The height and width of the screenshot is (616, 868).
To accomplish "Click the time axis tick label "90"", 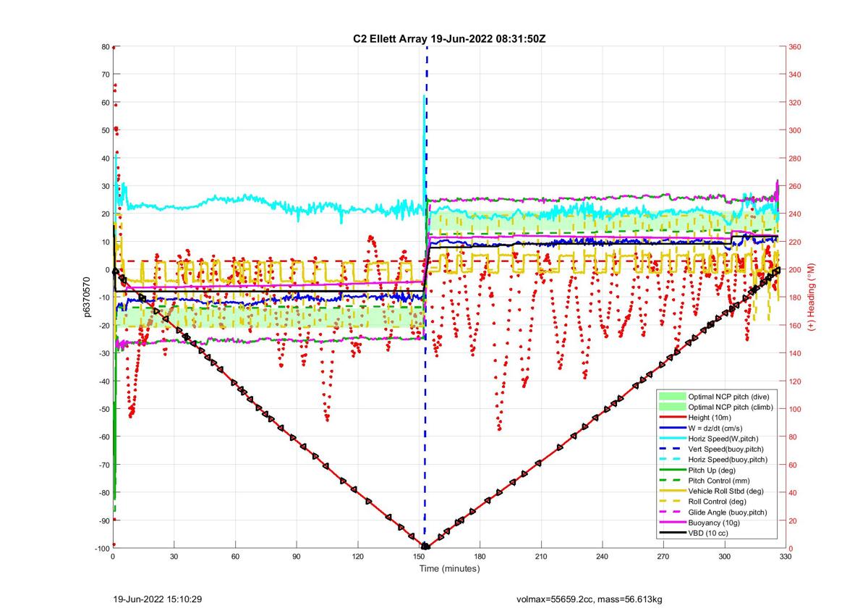I will (x=297, y=557).
